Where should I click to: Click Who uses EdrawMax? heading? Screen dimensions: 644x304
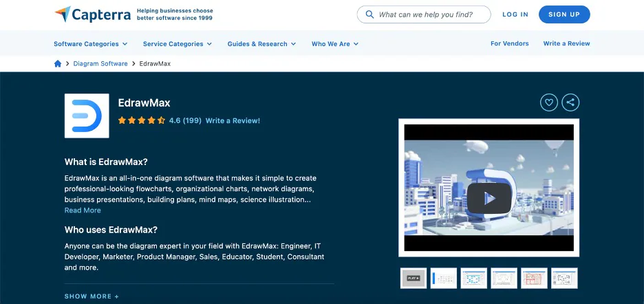click(111, 230)
